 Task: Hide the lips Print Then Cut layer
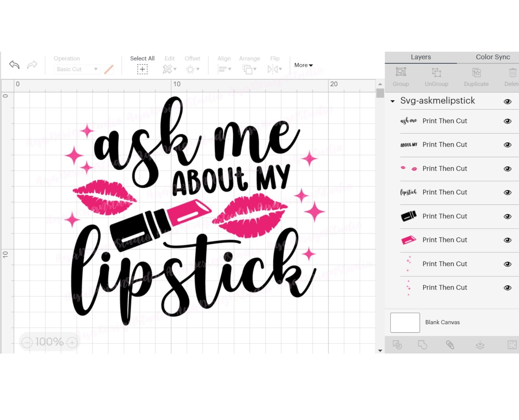point(508,168)
